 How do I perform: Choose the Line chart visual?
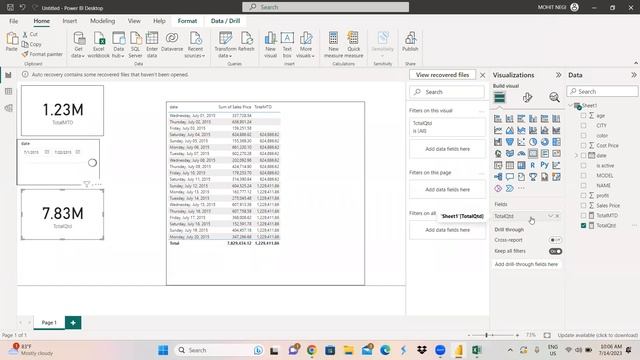tap(498, 130)
